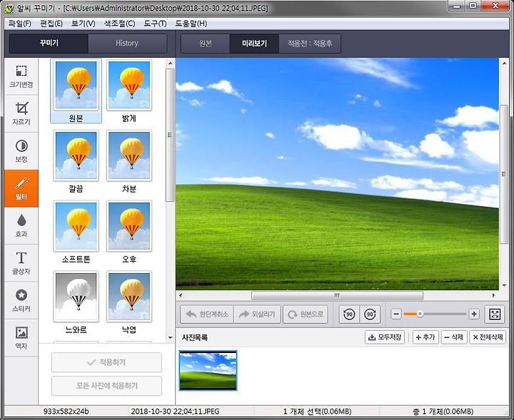Open the 스티커 sticker tool

(x=21, y=300)
